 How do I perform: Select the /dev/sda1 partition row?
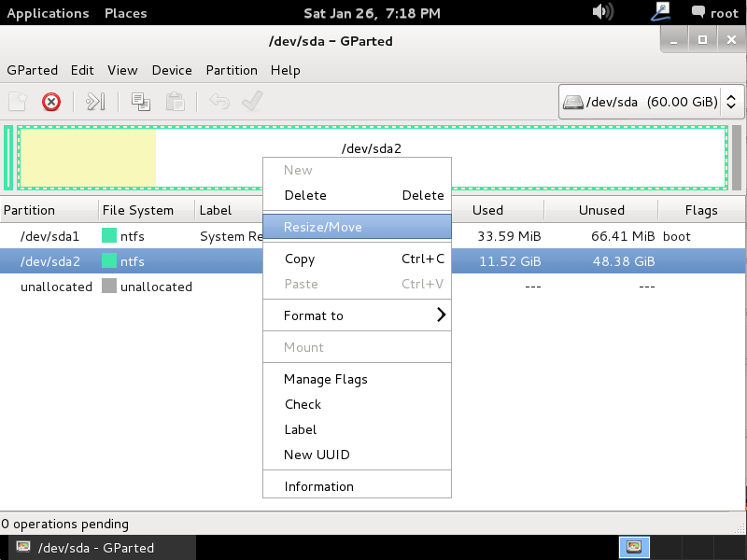click(x=373, y=236)
